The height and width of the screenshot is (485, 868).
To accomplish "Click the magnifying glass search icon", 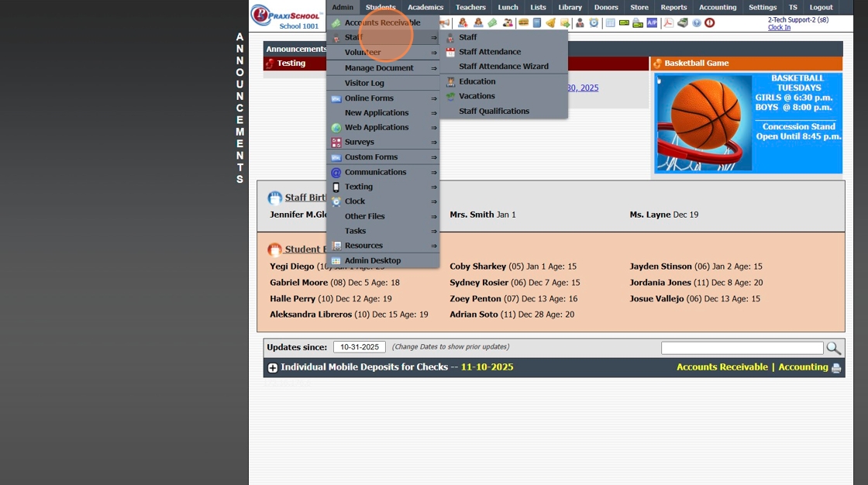I will tap(834, 348).
